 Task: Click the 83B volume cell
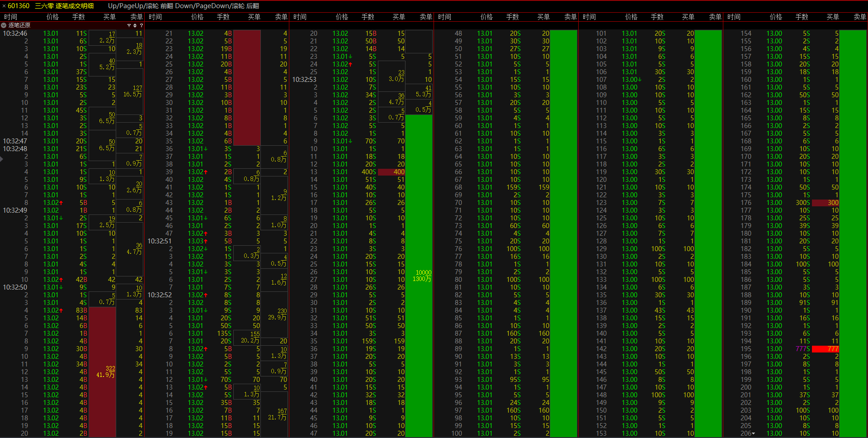[81, 310]
